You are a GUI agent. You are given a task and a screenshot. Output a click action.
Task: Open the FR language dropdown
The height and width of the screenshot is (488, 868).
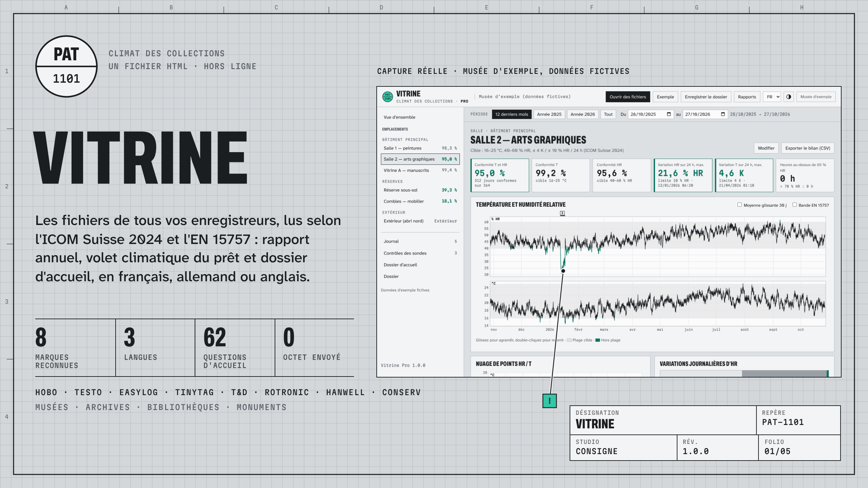tap(772, 97)
